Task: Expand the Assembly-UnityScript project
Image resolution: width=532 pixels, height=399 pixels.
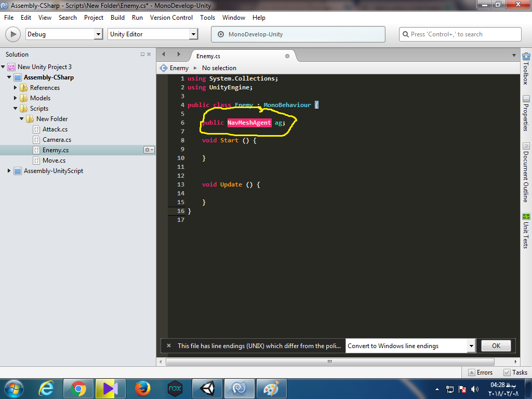Action: [x=9, y=170]
